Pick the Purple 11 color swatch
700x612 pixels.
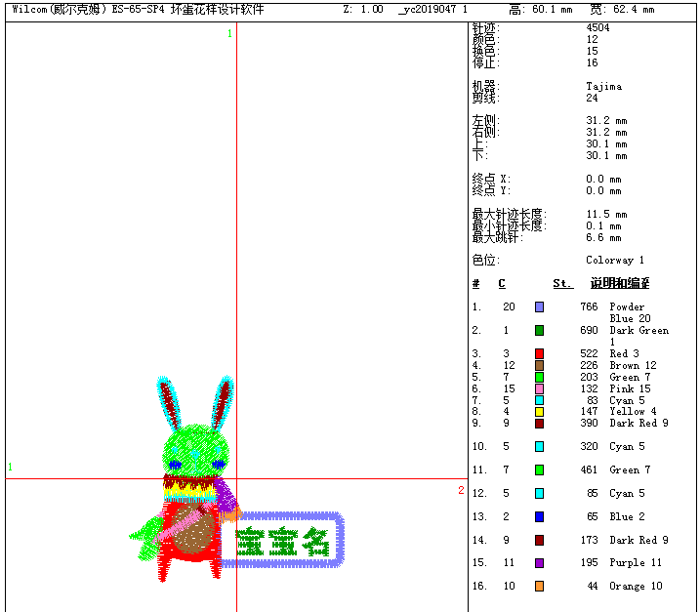pos(539,563)
